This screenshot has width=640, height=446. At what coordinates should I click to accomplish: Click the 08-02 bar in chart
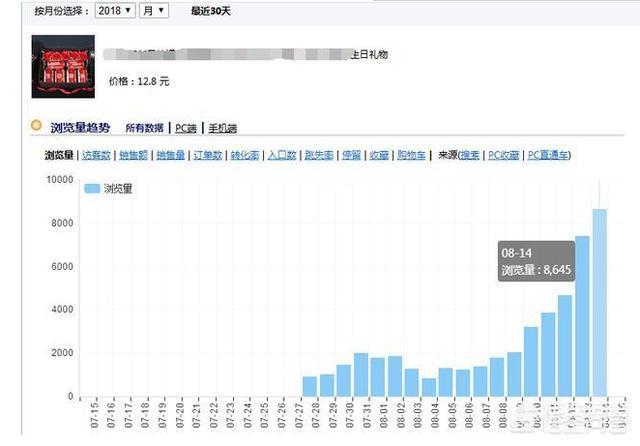(x=395, y=376)
